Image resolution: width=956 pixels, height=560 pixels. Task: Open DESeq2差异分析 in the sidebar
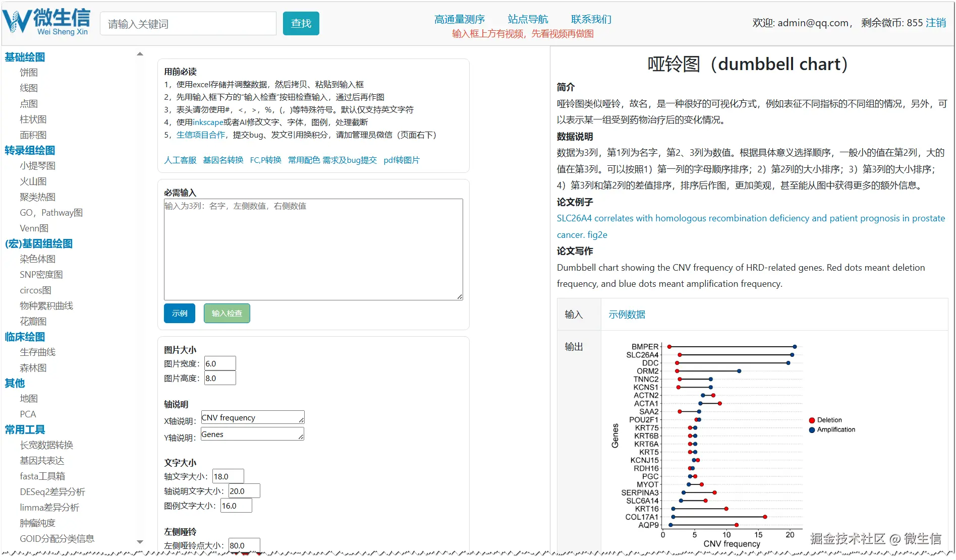52,492
